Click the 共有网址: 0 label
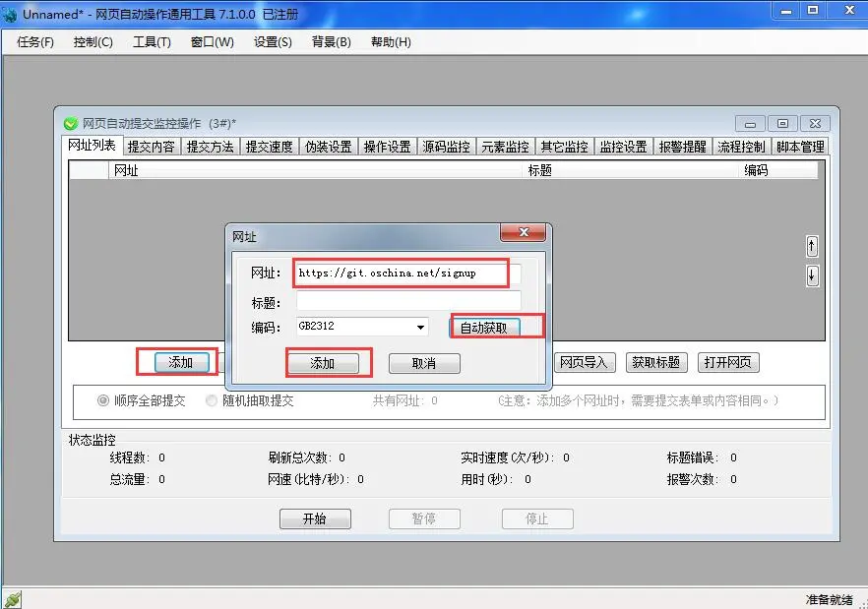868x609 pixels. click(x=405, y=400)
